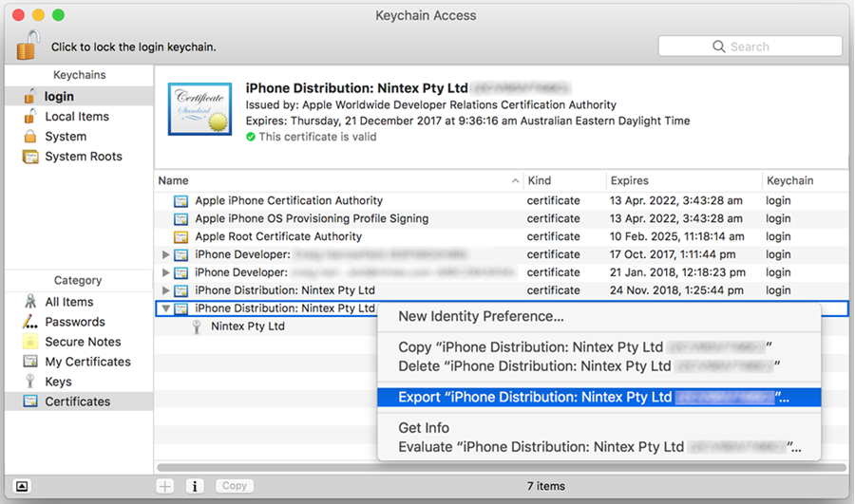
Task: Click the Keys category key icon
Action: tap(30, 382)
